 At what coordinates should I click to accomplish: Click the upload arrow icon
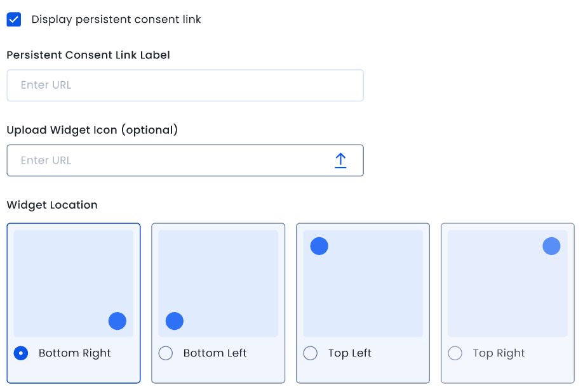(340, 160)
